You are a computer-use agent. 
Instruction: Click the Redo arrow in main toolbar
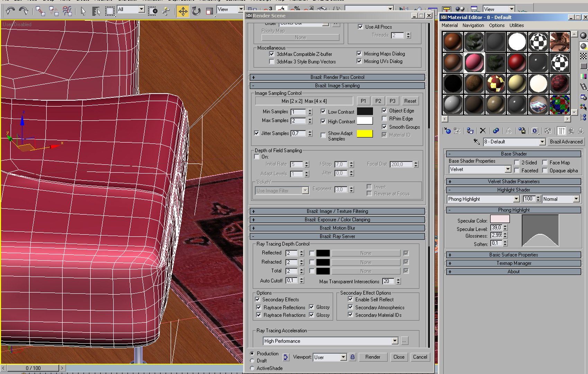pos(24,11)
